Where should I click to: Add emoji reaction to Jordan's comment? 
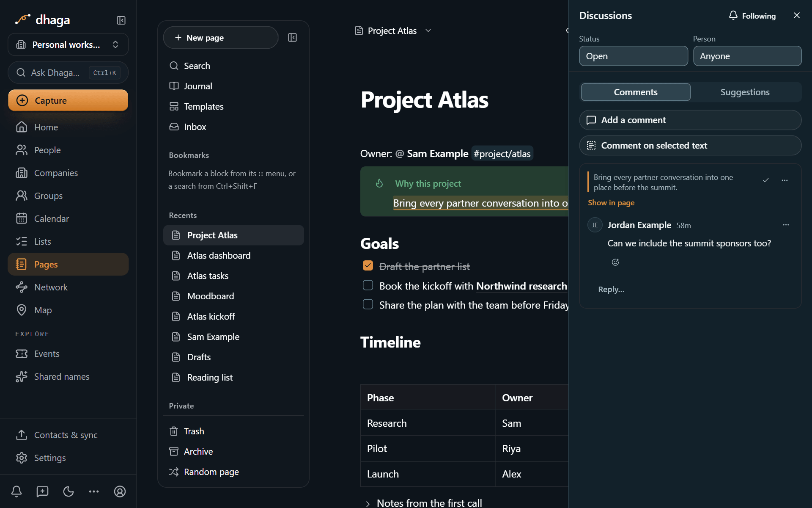pos(615,262)
